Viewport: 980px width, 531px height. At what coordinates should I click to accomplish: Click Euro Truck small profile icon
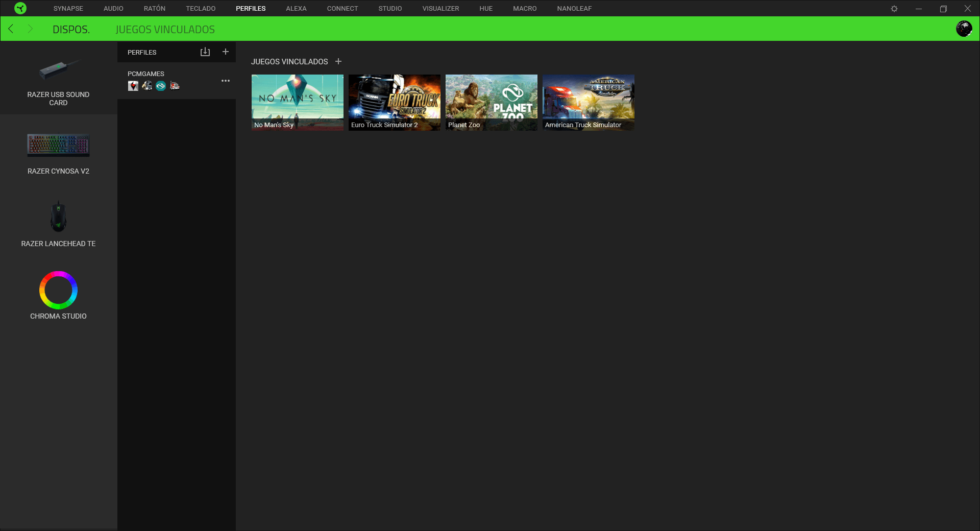pos(147,86)
